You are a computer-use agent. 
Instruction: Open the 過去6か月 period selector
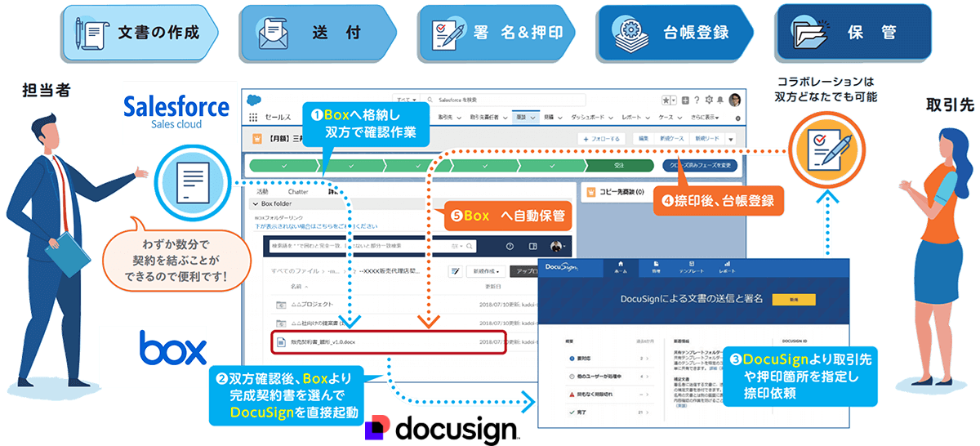[644, 341]
